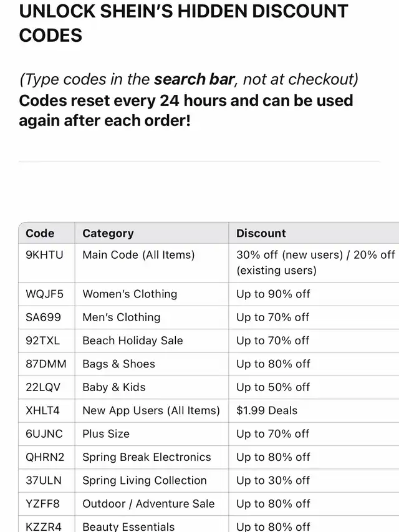
Task: Select the 22LQV Baby & Kids code
Action: pyautogui.click(x=43, y=387)
